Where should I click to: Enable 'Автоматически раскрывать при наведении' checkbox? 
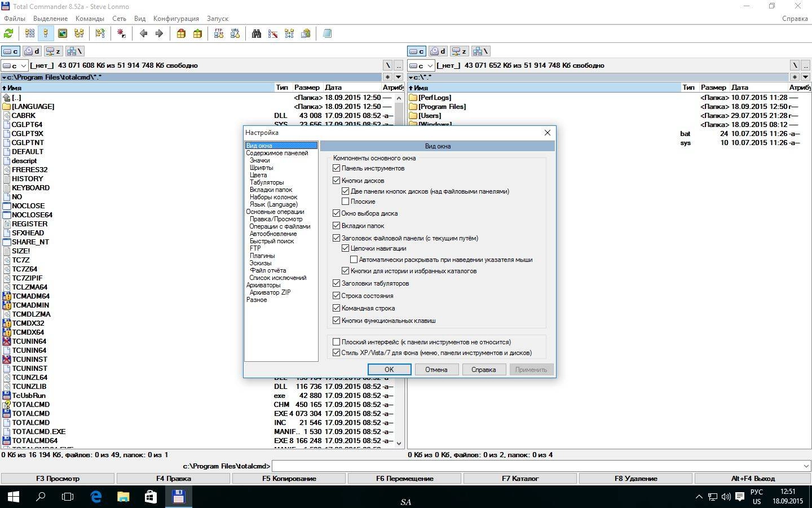click(354, 260)
